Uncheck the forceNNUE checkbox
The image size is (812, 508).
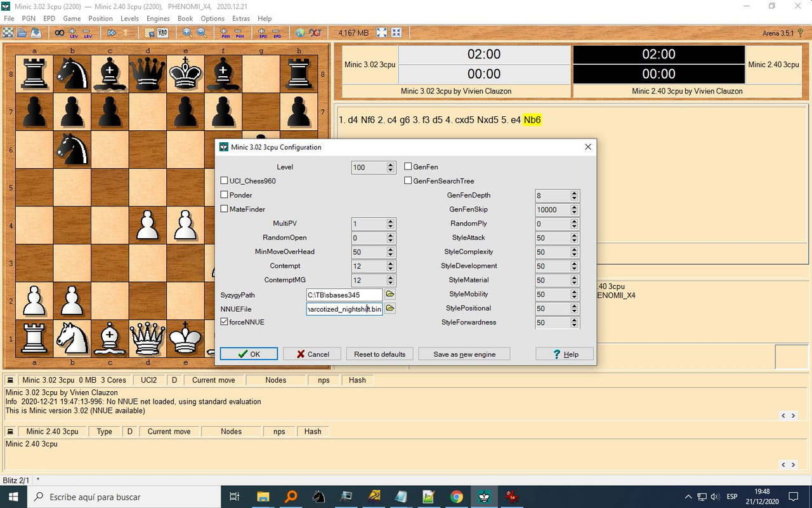click(x=224, y=322)
